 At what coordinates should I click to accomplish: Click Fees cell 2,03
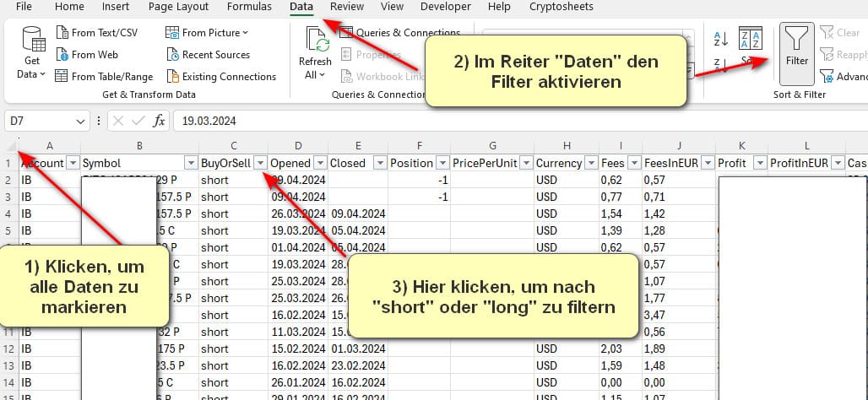pos(621,349)
